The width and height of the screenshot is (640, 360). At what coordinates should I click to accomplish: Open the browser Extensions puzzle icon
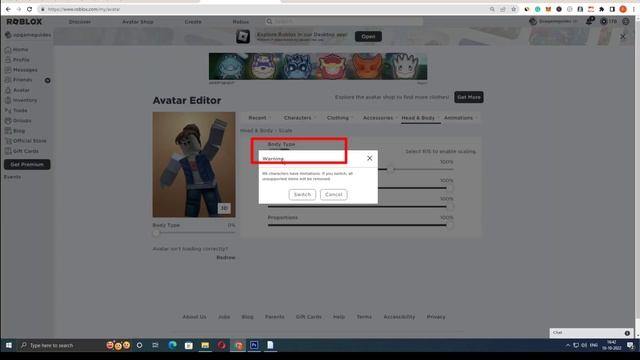click(601, 9)
